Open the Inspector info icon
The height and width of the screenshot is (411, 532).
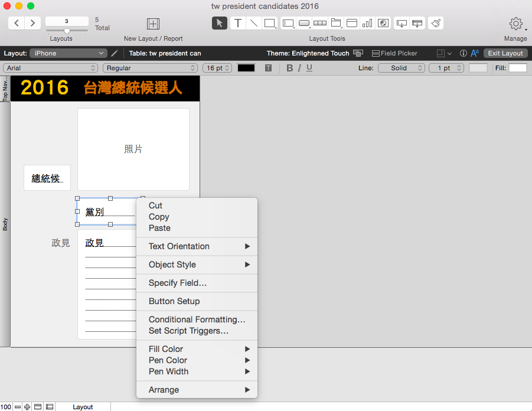pyautogui.click(x=463, y=53)
